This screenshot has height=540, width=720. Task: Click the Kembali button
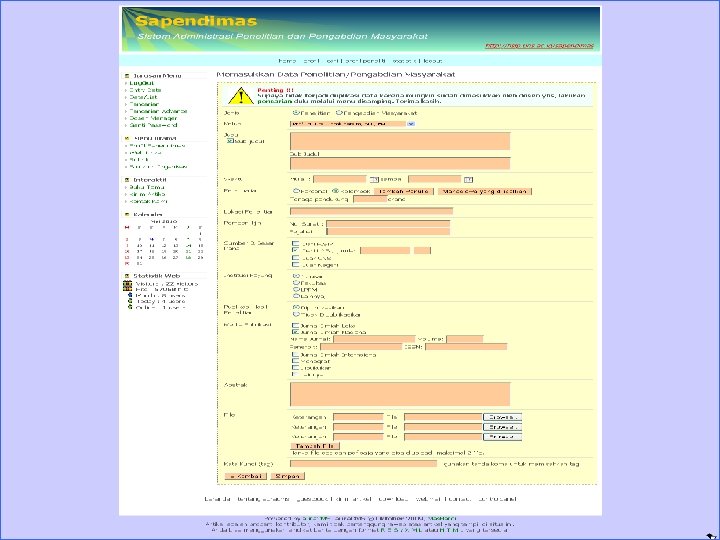click(x=245, y=476)
